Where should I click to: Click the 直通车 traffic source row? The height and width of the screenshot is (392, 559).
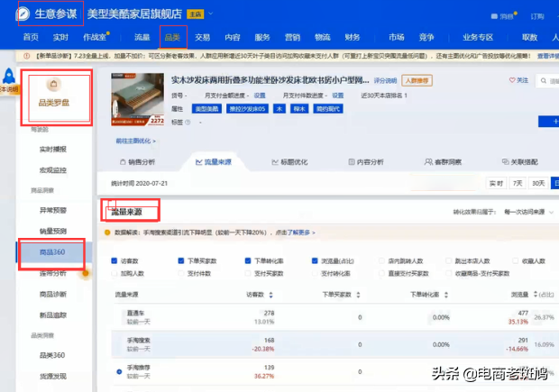(x=335, y=317)
